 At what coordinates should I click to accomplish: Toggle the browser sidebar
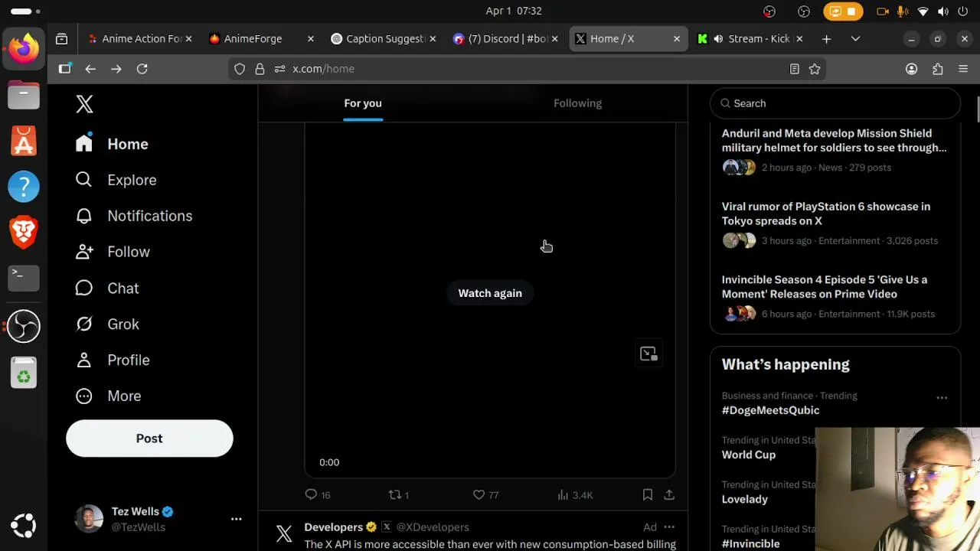(x=65, y=69)
